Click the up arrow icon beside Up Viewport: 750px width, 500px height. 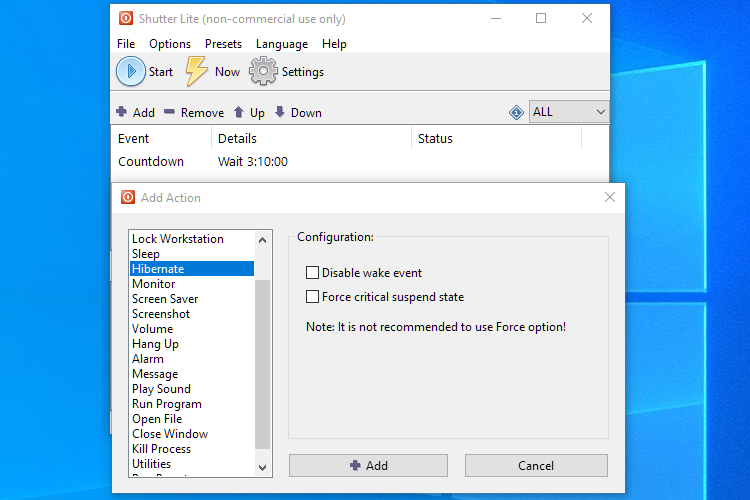click(239, 112)
